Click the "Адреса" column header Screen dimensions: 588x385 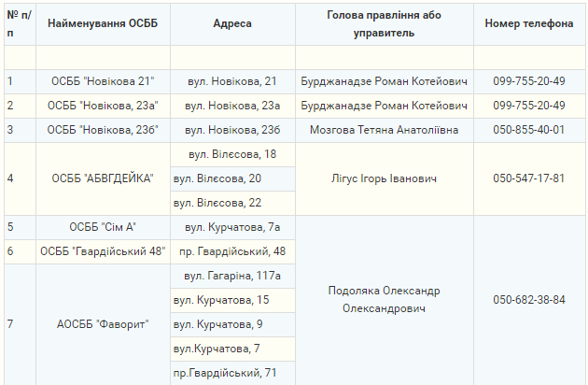231,23
